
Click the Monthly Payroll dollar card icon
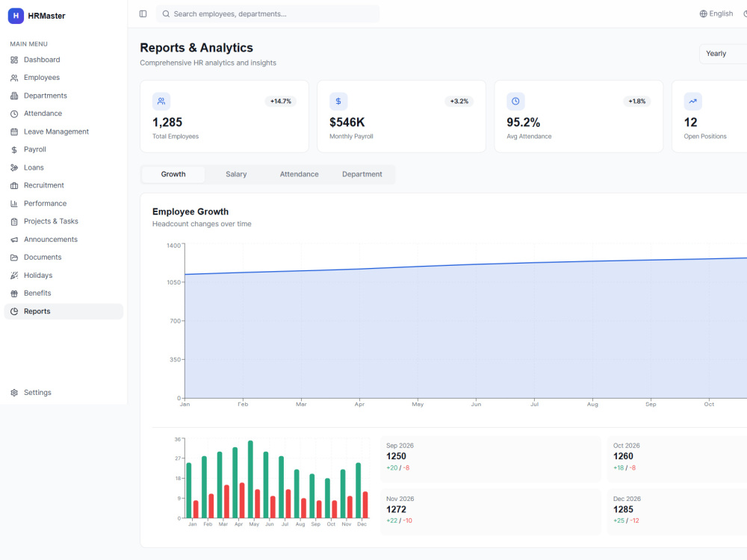[x=338, y=102]
